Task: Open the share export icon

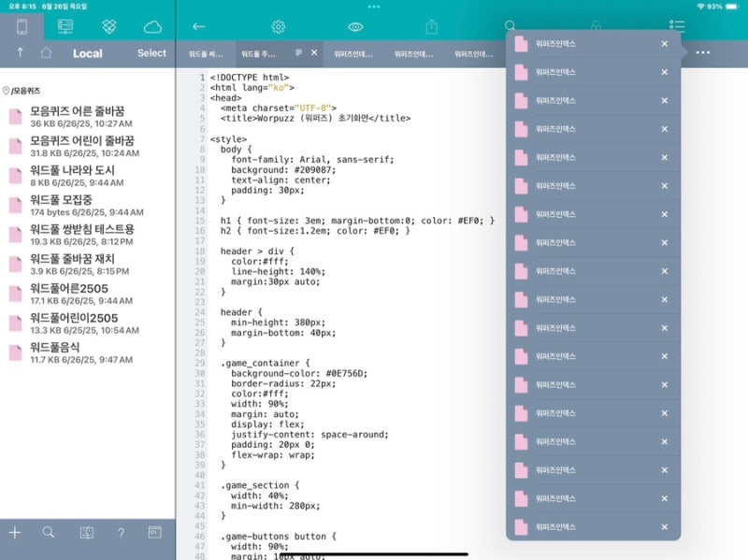Action: [x=432, y=27]
